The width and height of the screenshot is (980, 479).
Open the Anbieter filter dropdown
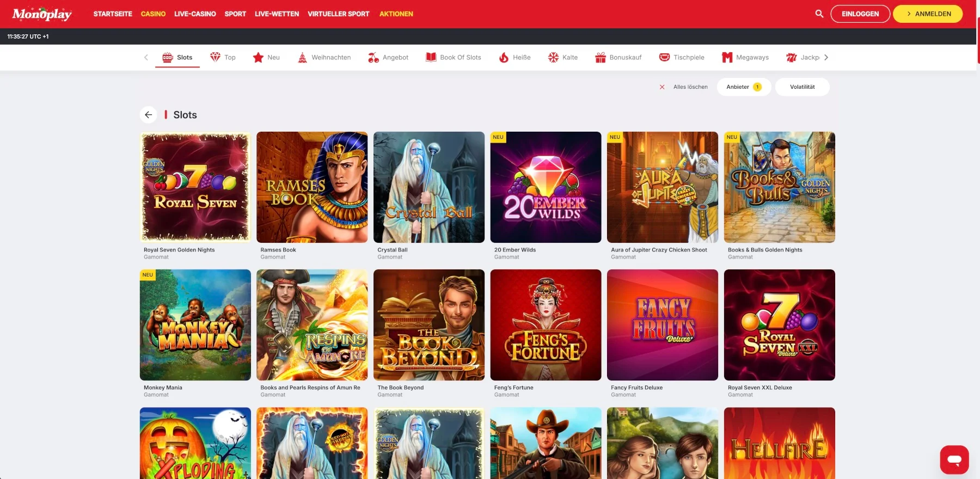744,87
